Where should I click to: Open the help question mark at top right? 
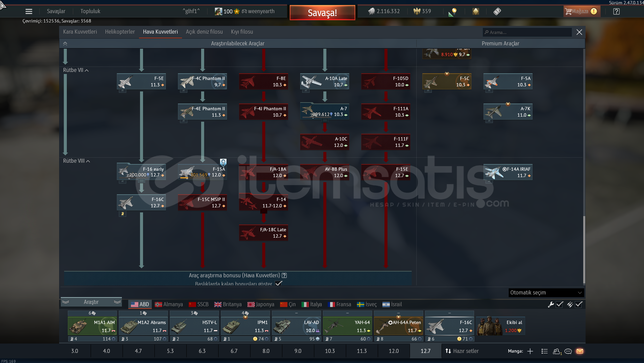point(616,11)
